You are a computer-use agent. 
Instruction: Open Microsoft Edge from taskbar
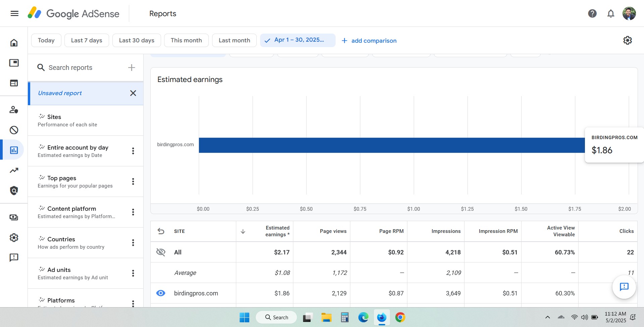[363, 317]
